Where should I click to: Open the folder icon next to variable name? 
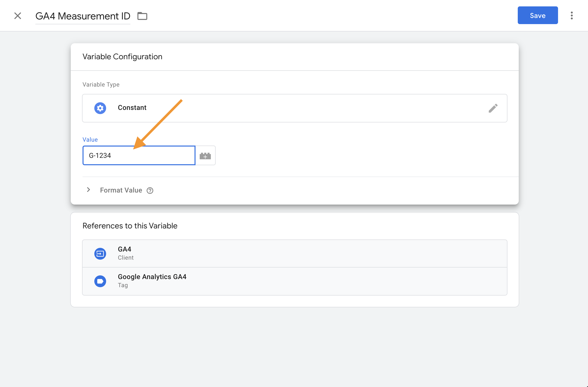(x=142, y=16)
